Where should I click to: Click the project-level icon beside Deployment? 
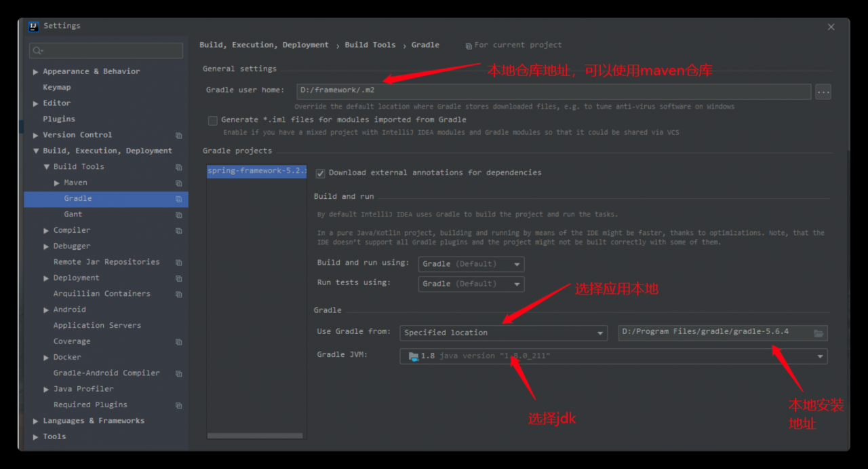(179, 278)
